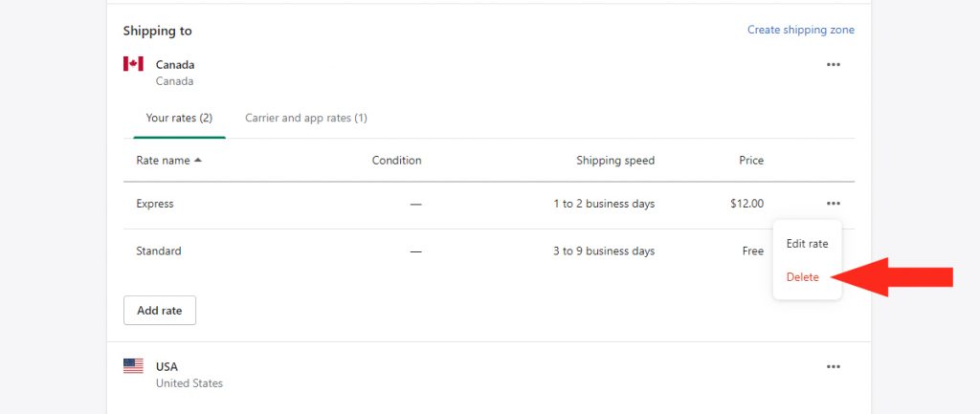The image size is (980, 414).
Task: Click the United States flag icon
Action: (x=133, y=366)
